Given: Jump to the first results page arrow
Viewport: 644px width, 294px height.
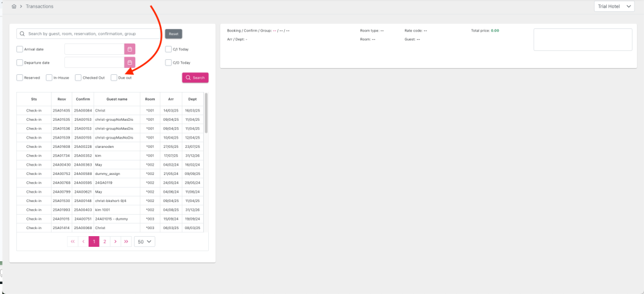Looking at the screenshot, I should click(73, 241).
